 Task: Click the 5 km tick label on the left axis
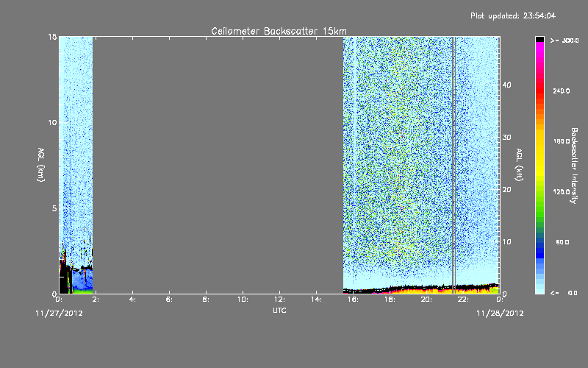coord(54,208)
